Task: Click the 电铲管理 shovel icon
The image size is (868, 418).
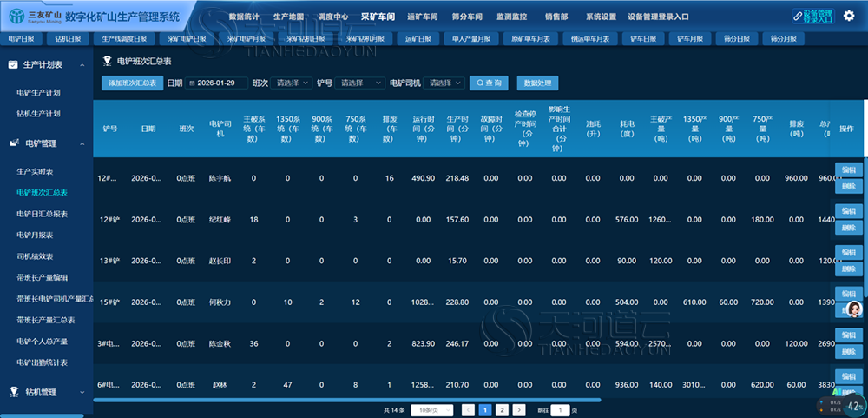Action: pyautogui.click(x=13, y=143)
